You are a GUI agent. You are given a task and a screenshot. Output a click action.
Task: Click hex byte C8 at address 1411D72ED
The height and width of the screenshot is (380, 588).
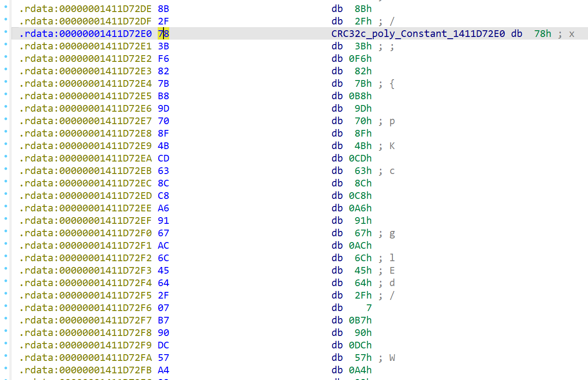coord(163,196)
